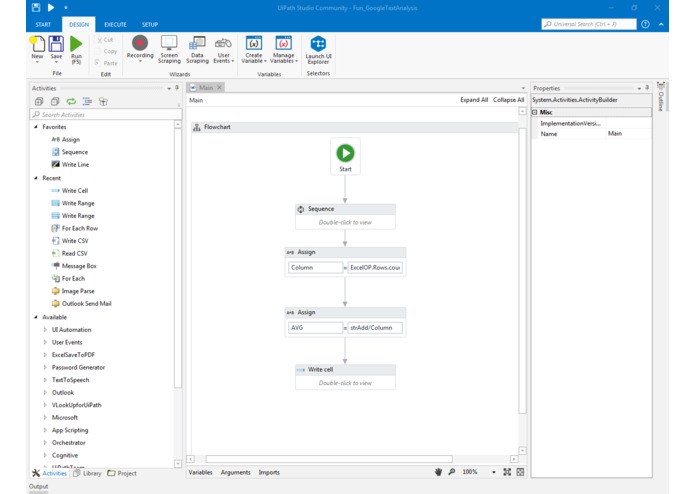Select the DESIGN ribbon tab
The image size is (695, 494).
point(79,24)
